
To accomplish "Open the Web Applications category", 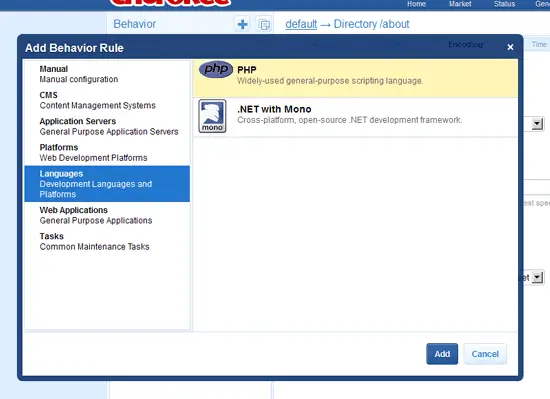I will [x=107, y=215].
